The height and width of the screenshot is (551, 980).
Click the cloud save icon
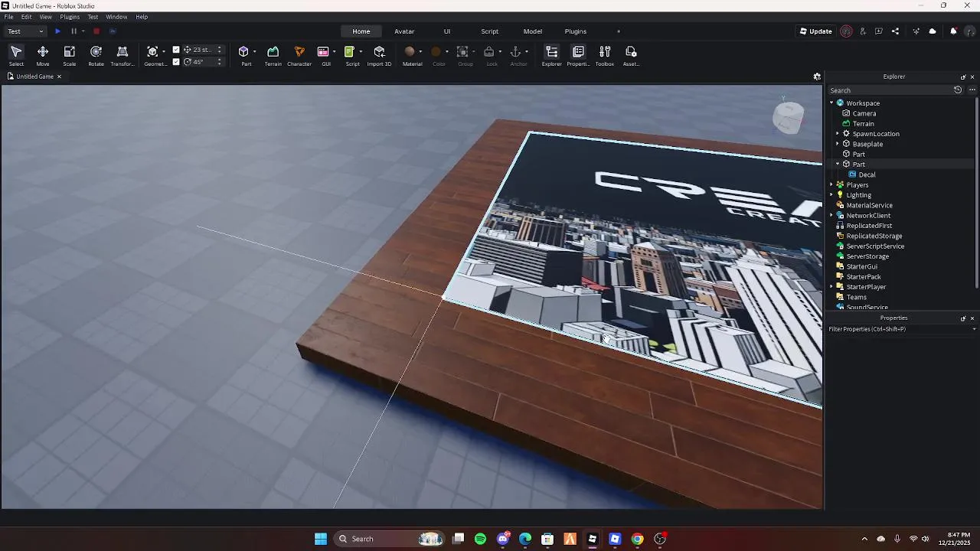coord(933,31)
